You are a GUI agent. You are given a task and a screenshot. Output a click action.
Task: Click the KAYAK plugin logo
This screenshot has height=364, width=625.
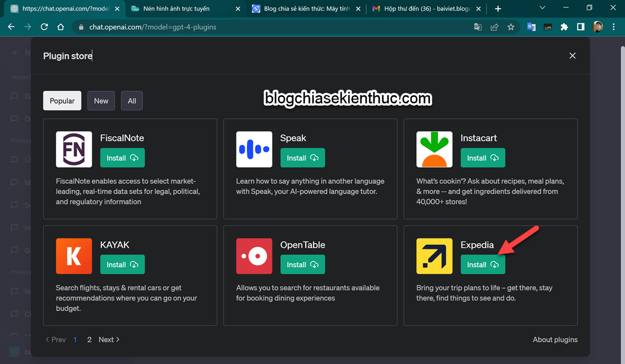pyautogui.click(x=74, y=256)
